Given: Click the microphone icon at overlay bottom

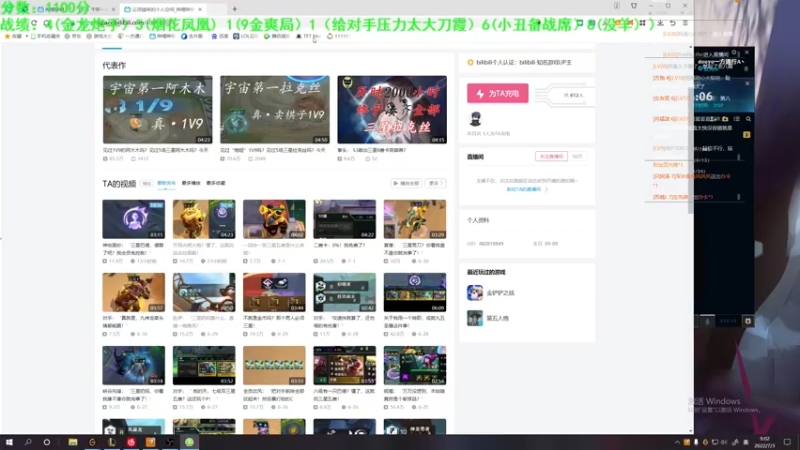Looking at the screenshot, I should [x=707, y=321].
